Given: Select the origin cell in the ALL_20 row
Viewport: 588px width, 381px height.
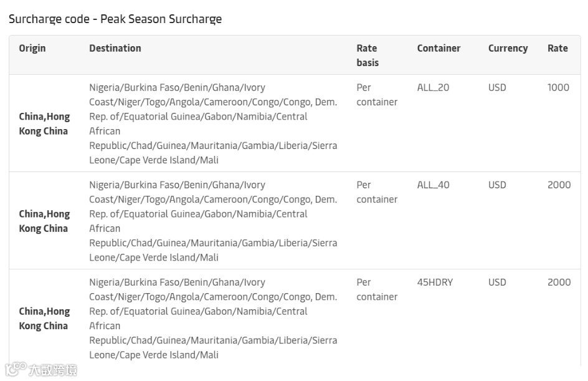Looking at the screenshot, I should [x=44, y=123].
